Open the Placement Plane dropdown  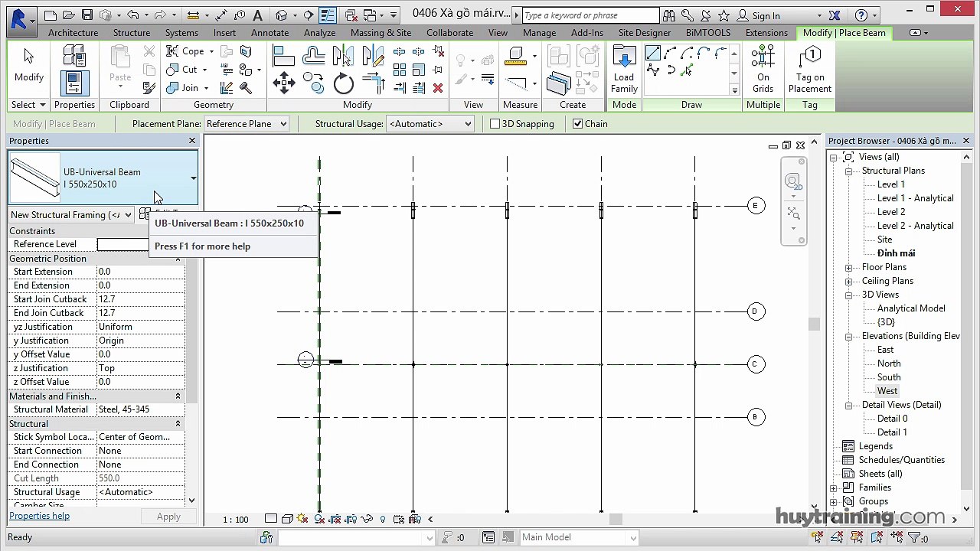pyautogui.click(x=247, y=123)
